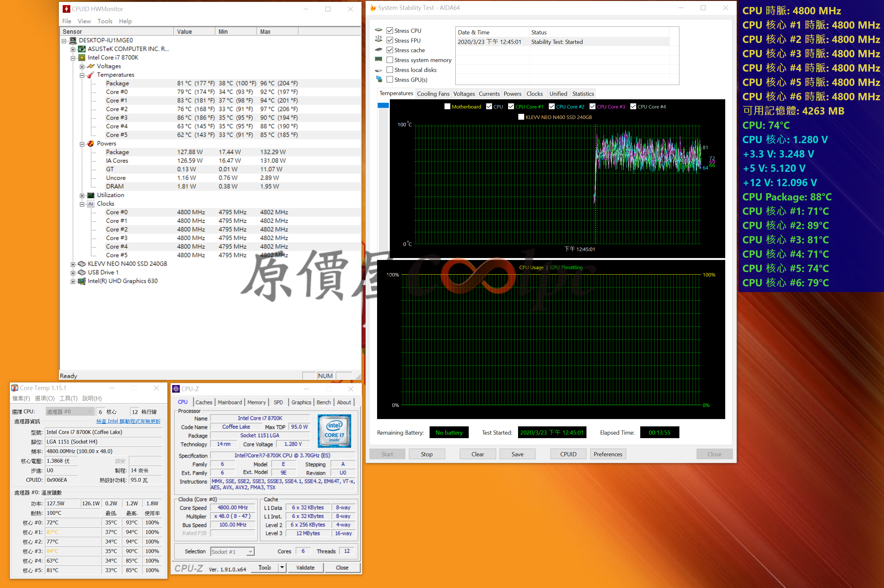Click the 4800.00 MHz Core Speed field
The image size is (884, 588).
pyautogui.click(x=233, y=507)
